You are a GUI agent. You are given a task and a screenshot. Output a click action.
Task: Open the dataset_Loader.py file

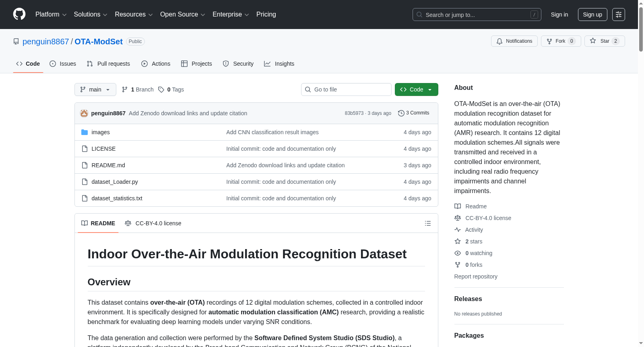pos(115,182)
